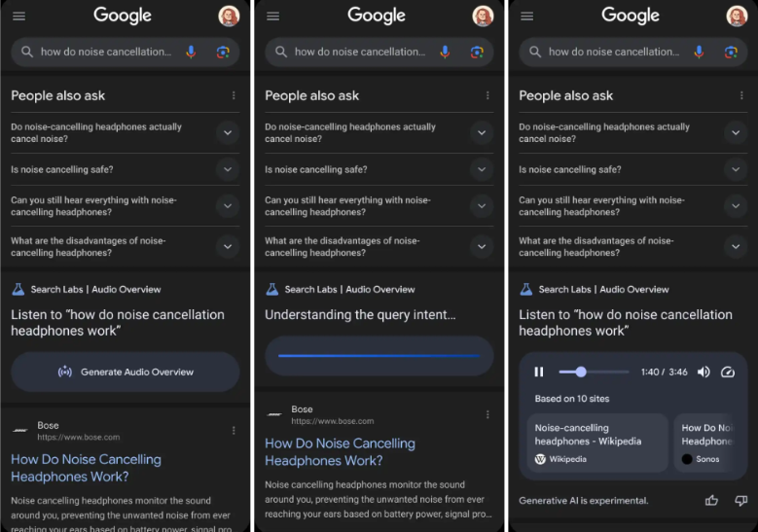Viewport: 758px width, 532px height.
Task: Open profile avatar in the left panel
Action: tap(229, 16)
